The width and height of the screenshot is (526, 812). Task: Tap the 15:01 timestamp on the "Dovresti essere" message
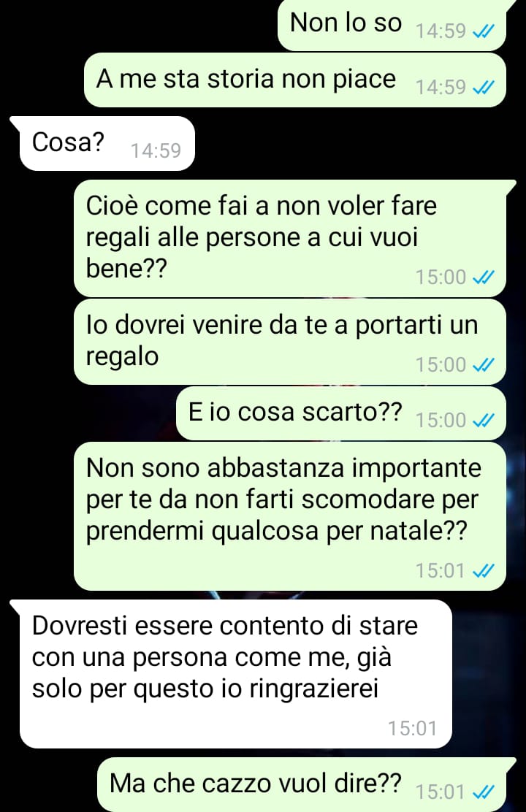(413, 729)
